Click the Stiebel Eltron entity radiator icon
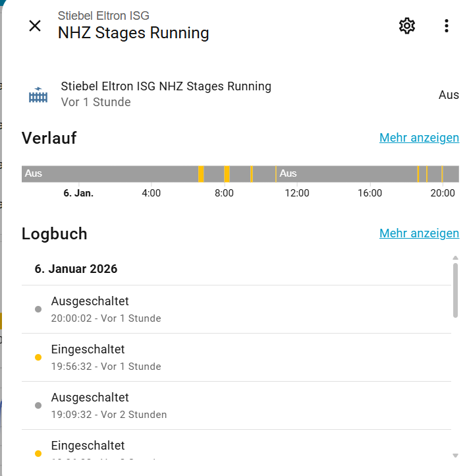The image size is (469, 476). click(38, 95)
